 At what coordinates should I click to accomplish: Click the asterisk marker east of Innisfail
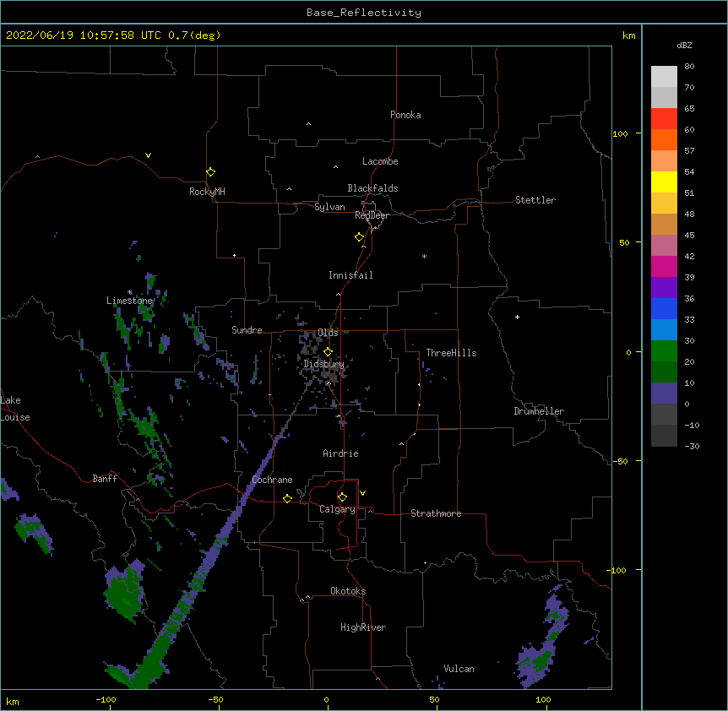pos(424,256)
